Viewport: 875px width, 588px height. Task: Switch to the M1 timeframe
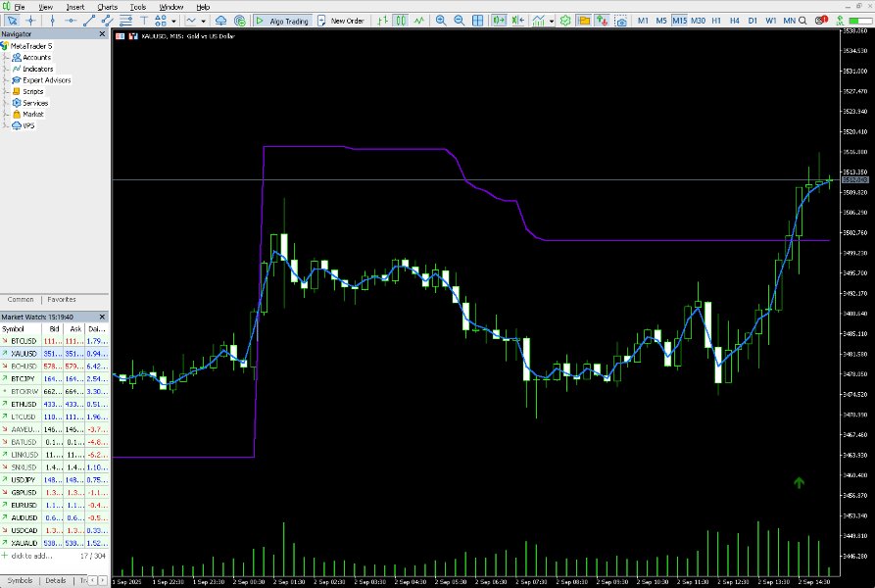click(x=643, y=21)
